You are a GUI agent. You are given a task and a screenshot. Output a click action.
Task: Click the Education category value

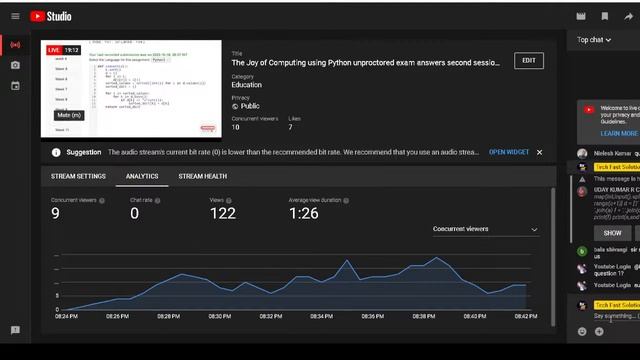pyautogui.click(x=247, y=85)
